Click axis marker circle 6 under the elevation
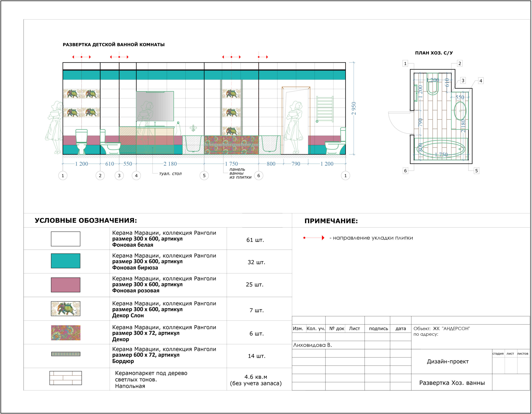The height and width of the screenshot is (414, 532). pos(259,175)
